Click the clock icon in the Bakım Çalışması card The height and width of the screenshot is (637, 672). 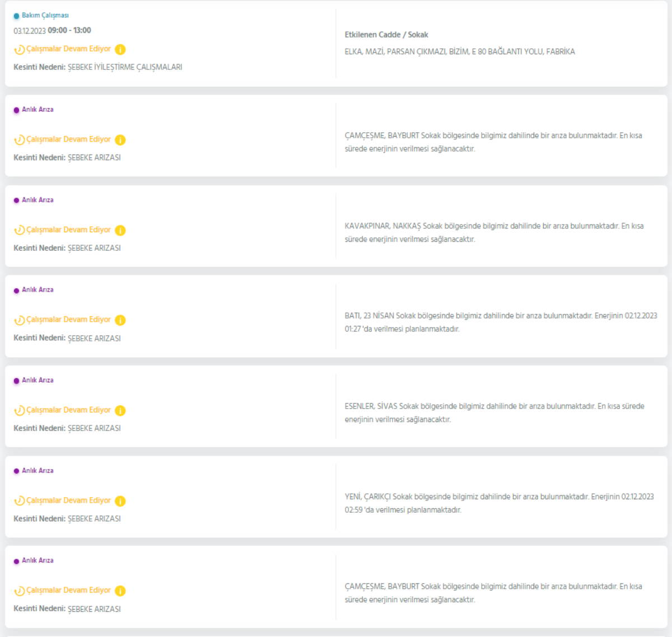click(19, 50)
